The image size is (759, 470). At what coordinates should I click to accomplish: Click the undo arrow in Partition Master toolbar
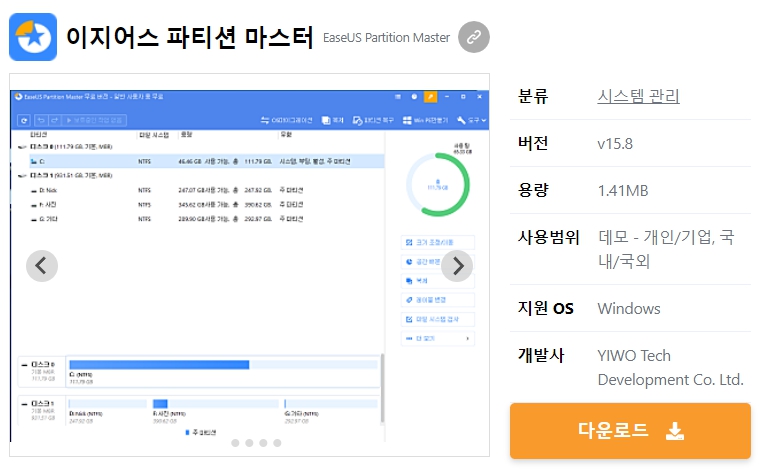pos(42,120)
